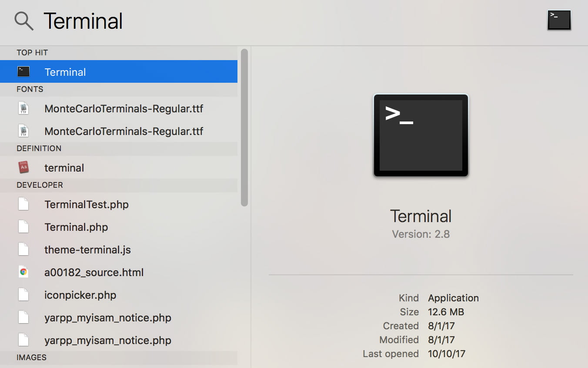Select MonteCarloTerminals-Regular.ttf directly below FONTS header
Screen dimensions: 588x368
coord(119,108)
